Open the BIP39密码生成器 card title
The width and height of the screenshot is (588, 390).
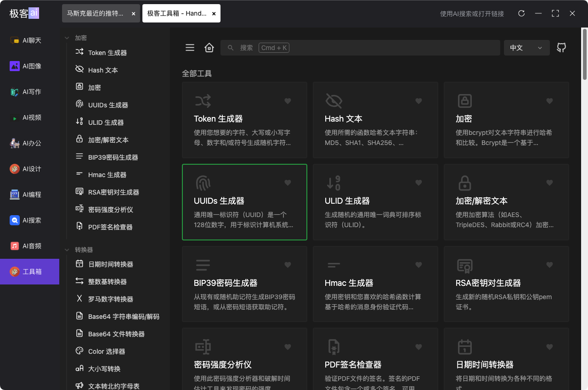tap(226, 283)
